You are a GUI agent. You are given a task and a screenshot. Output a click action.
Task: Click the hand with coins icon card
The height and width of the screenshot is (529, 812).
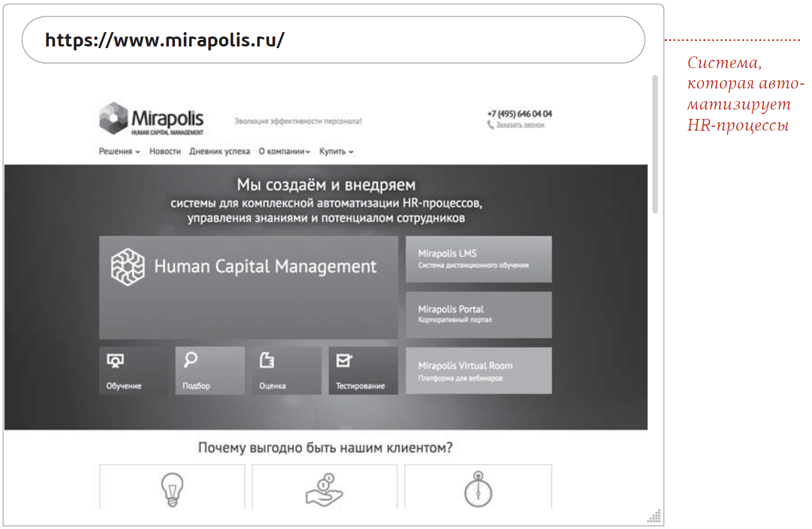325,487
